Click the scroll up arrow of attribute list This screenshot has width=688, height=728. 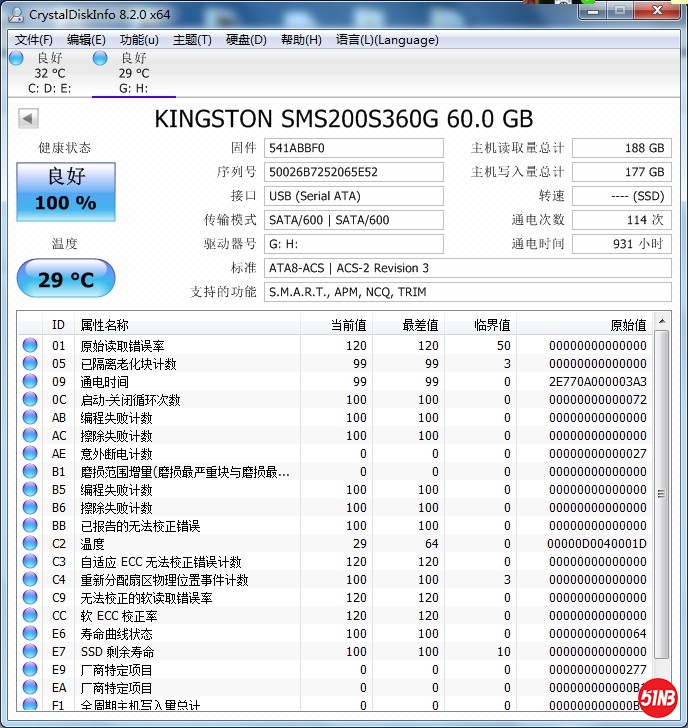click(662, 321)
